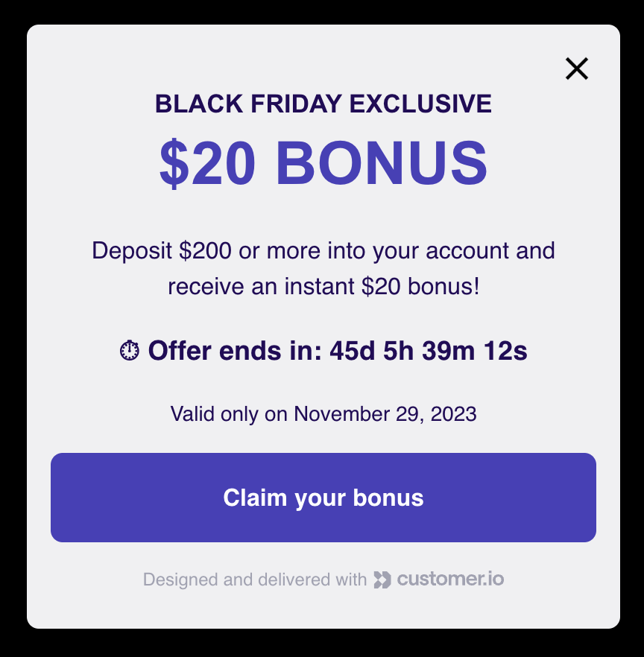Click the "receive an instant $20 bonus!" line
644x657 pixels.
click(323, 286)
